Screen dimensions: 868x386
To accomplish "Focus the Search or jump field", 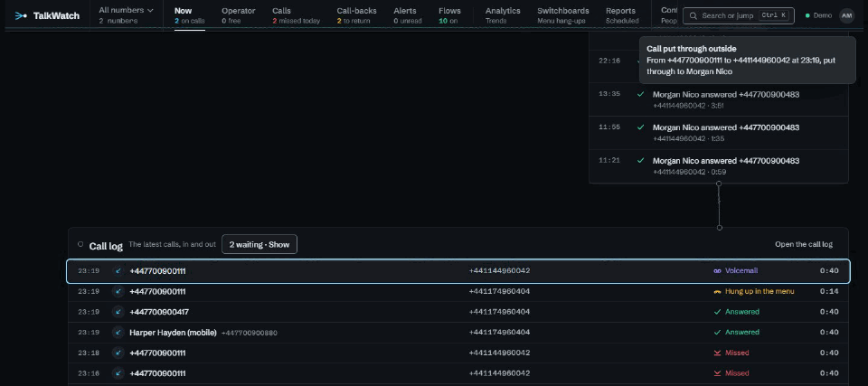I will [739, 15].
